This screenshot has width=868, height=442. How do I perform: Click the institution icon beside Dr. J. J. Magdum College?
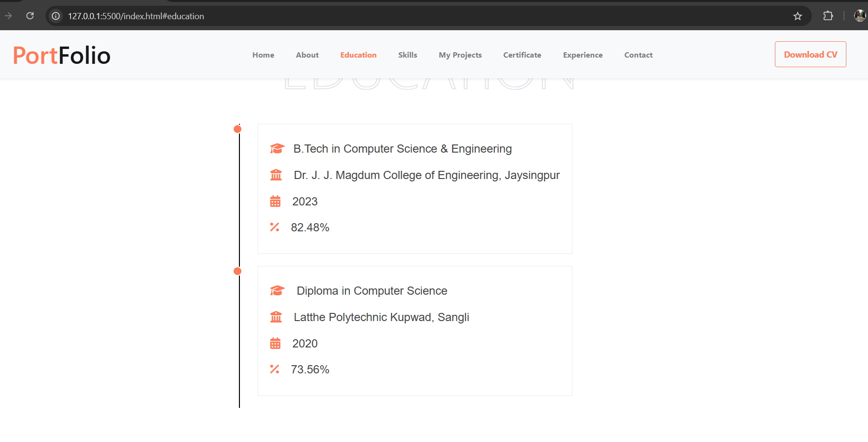[x=276, y=175]
